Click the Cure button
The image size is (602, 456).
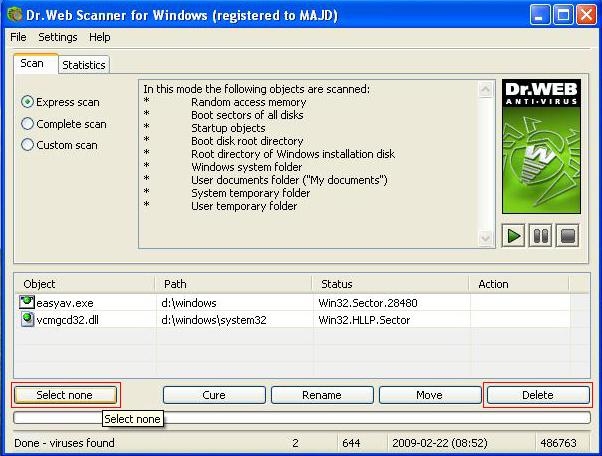pyautogui.click(x=214, y=395)
